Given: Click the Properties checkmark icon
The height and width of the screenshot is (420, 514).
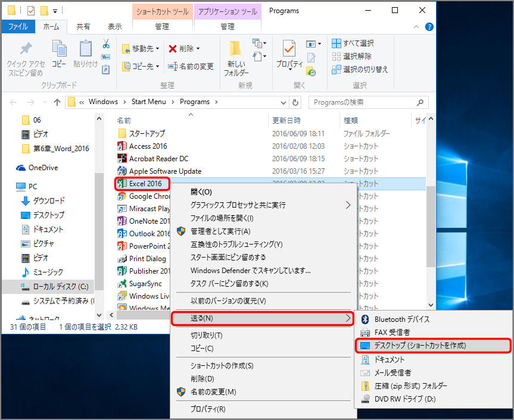Looking at the screenshot, I should [289, 49].
